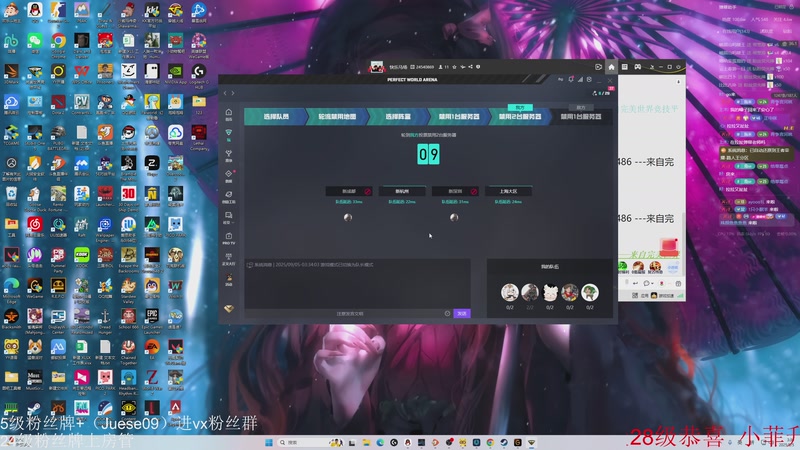Click gamepad icon in streaming toolbar
The width and height of the screenshot is (800, 450).
pyautogui.click(x=638, y=67)
